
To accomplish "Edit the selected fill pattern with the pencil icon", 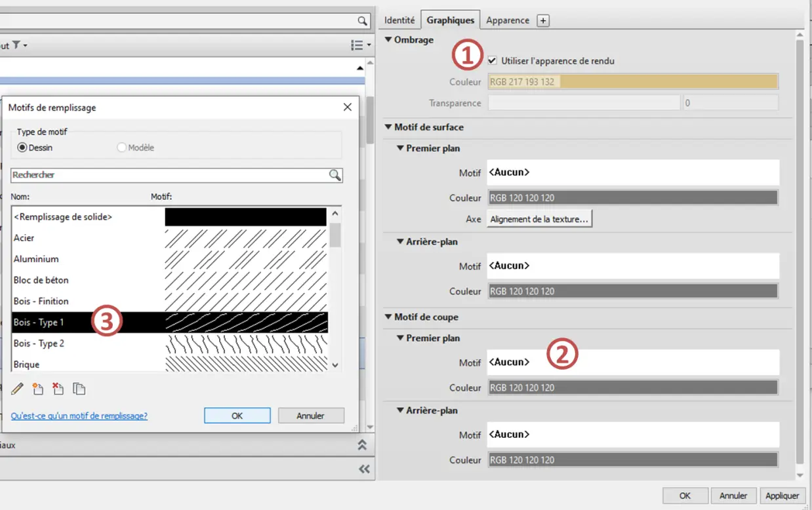I will [x=18, y=389].
